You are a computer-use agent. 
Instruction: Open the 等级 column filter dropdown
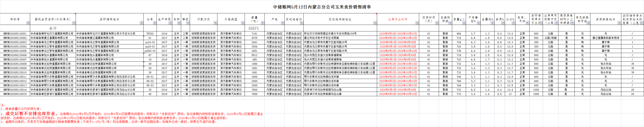tap(188, 23)
